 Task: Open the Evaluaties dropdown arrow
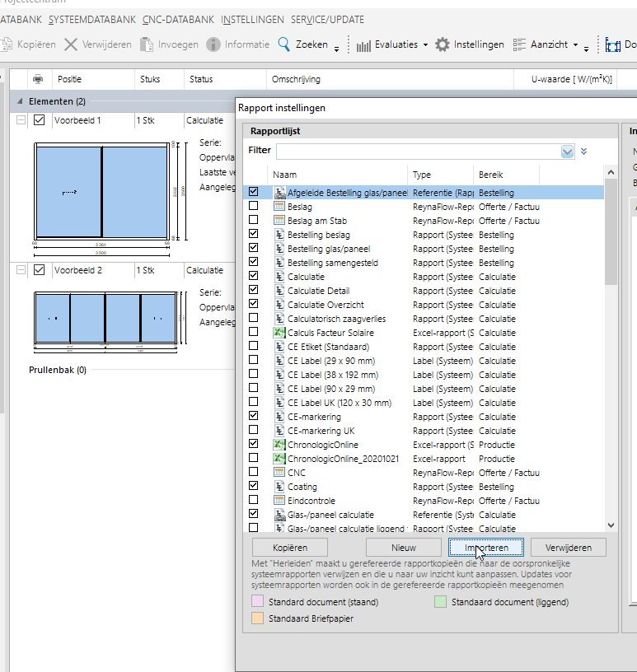(x=425, y=44)
